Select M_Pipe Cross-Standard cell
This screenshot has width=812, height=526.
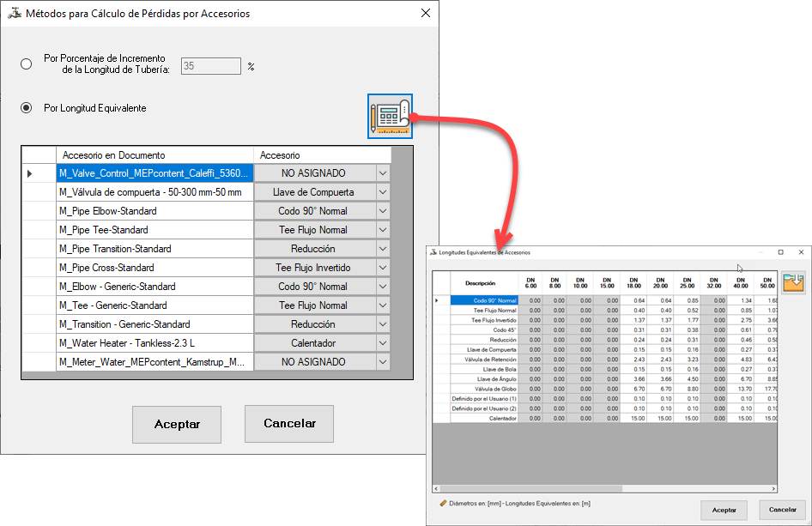tap(155, 268)
